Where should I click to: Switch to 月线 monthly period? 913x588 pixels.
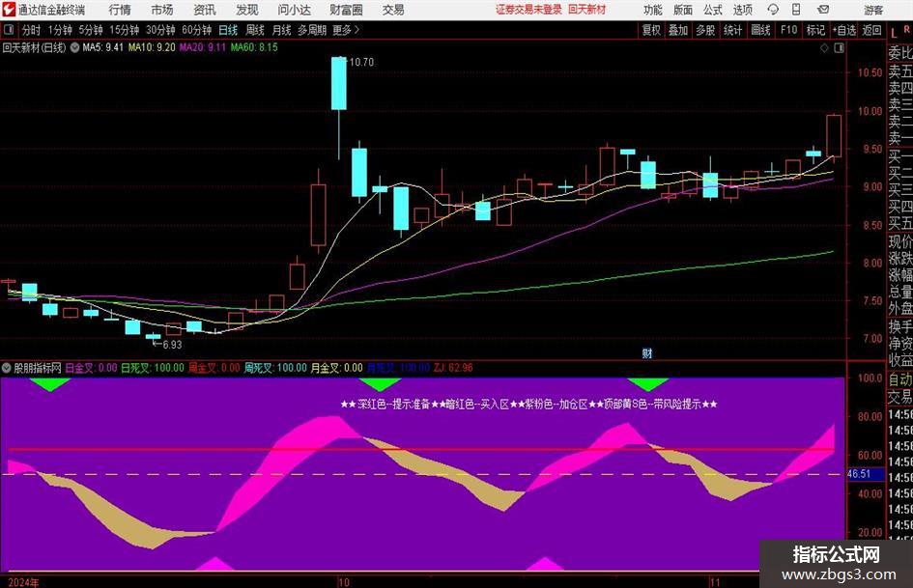281,30
